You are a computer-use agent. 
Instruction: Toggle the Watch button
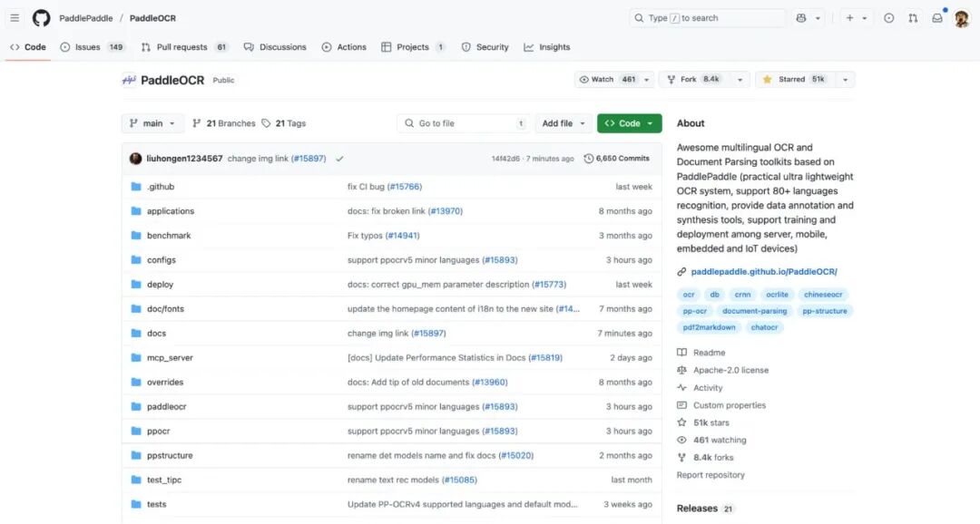click(607, 79)
